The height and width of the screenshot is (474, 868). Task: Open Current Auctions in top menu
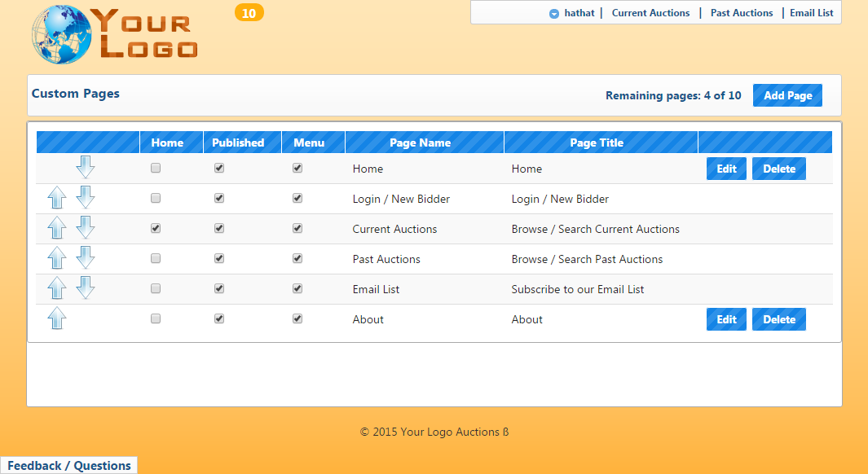[x=650, y=13]
